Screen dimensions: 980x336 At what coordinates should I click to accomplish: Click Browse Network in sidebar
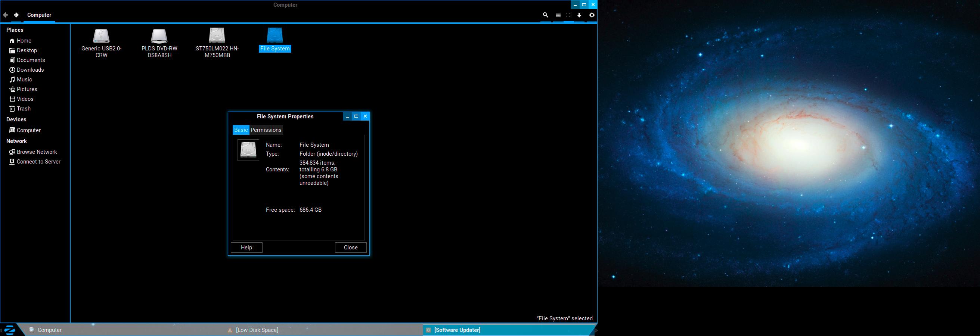tap(37, 152)
